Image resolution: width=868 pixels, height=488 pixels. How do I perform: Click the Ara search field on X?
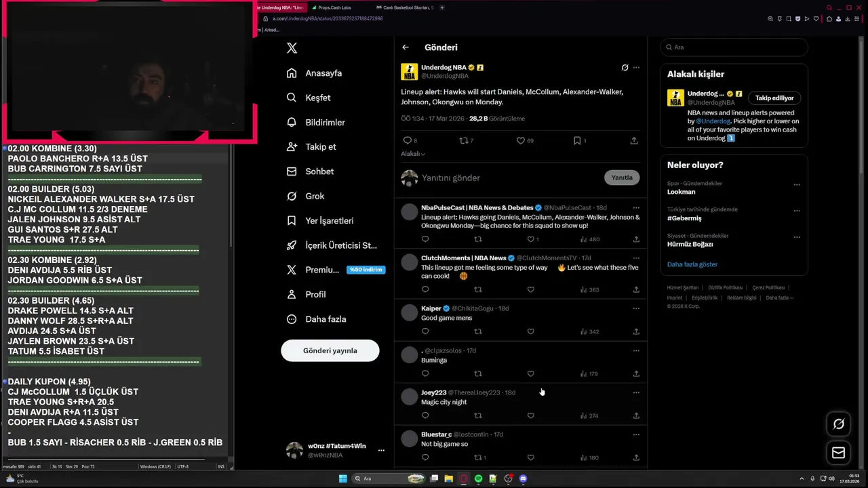734,47
